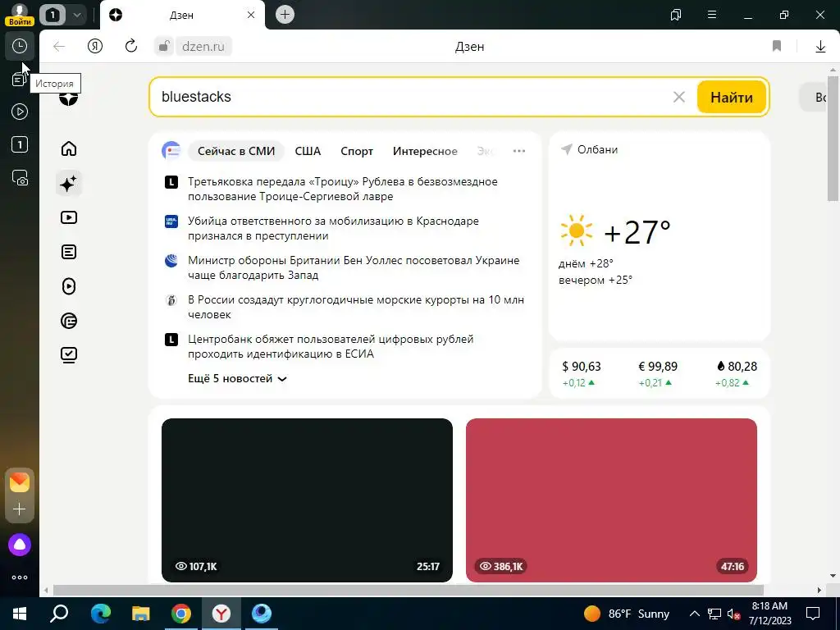Open bookmarks manager icon in title bar
Viewport: 840px width, 630px height.
pyautogui.click(x=676, y=15)
